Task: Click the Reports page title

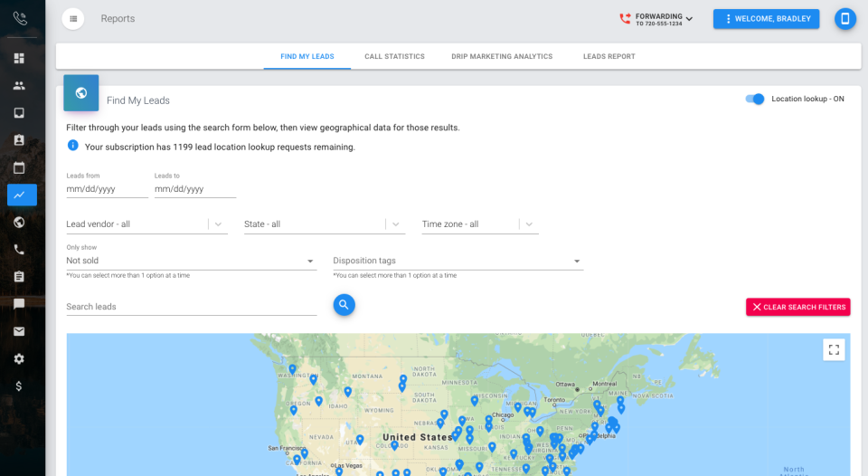Action: coord(118,18)
